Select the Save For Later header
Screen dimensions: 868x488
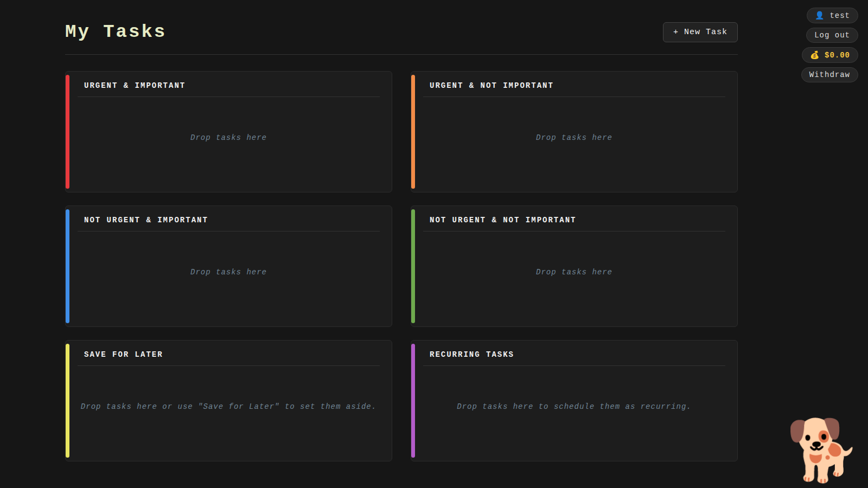coord(123,355)
